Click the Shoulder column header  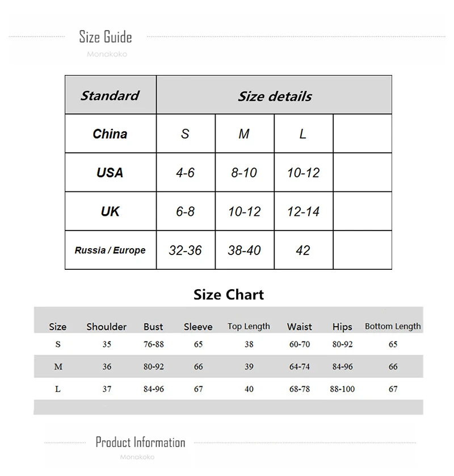(107, 327)
